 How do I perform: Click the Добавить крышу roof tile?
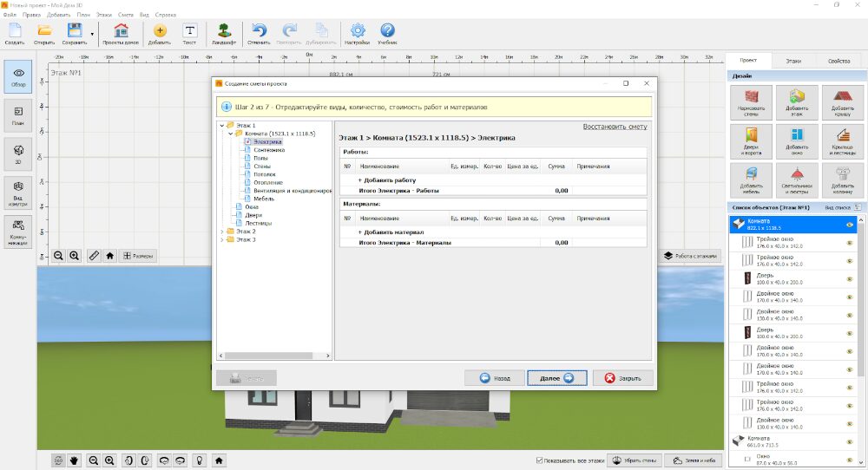[843, 103]
